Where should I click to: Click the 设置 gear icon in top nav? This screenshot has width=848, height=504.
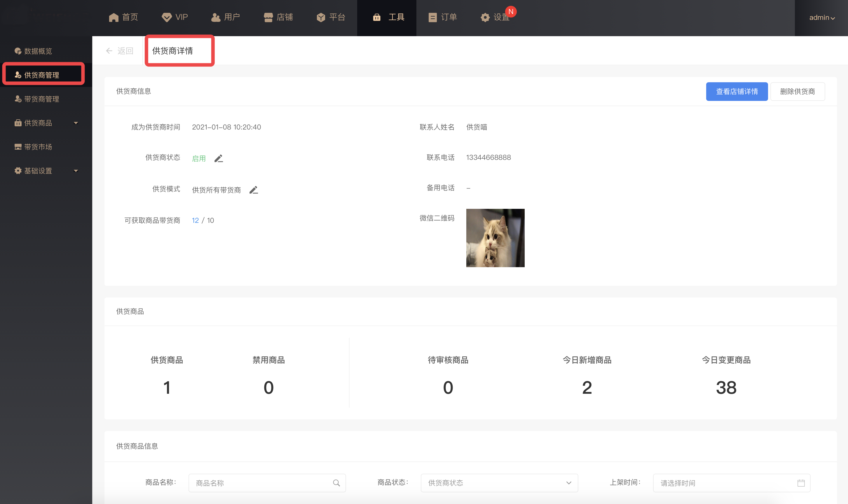click(485, 17)
